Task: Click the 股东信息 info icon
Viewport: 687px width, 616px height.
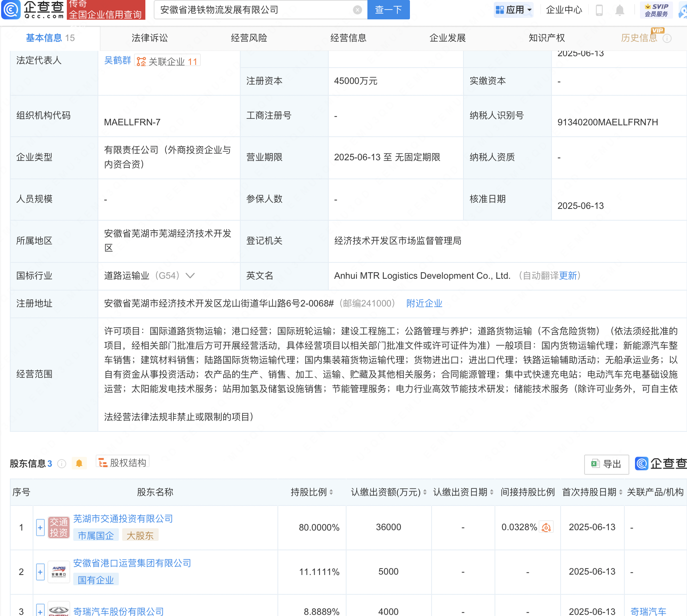Action: click(x=61, y=464)
